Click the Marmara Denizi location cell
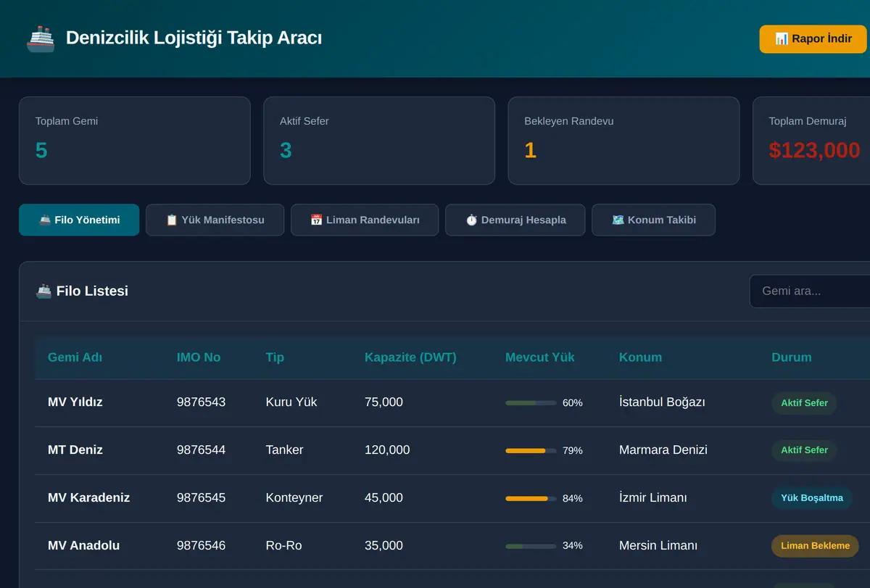This screenshot has height=588, width=870. 663,450
